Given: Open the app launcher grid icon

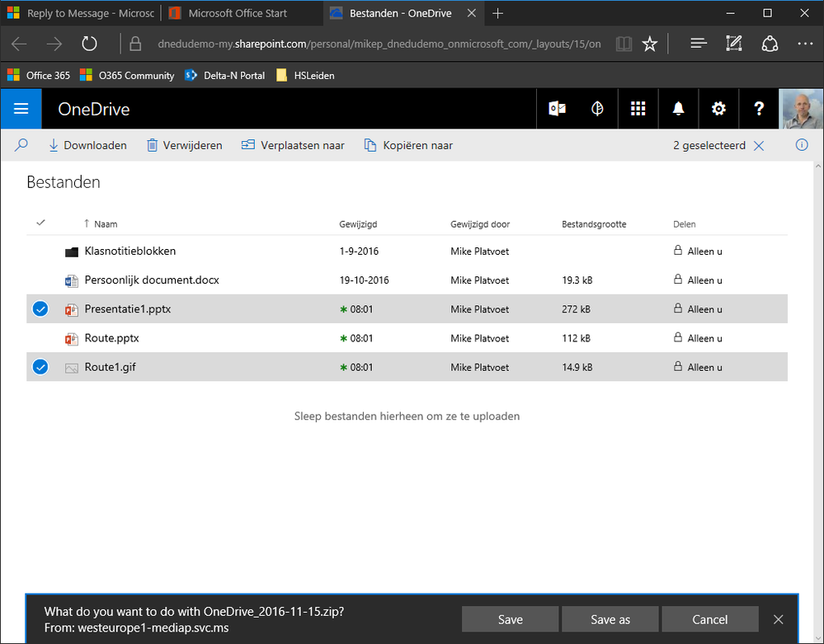Looking at the screenshot, I should [x=638, y=109].
